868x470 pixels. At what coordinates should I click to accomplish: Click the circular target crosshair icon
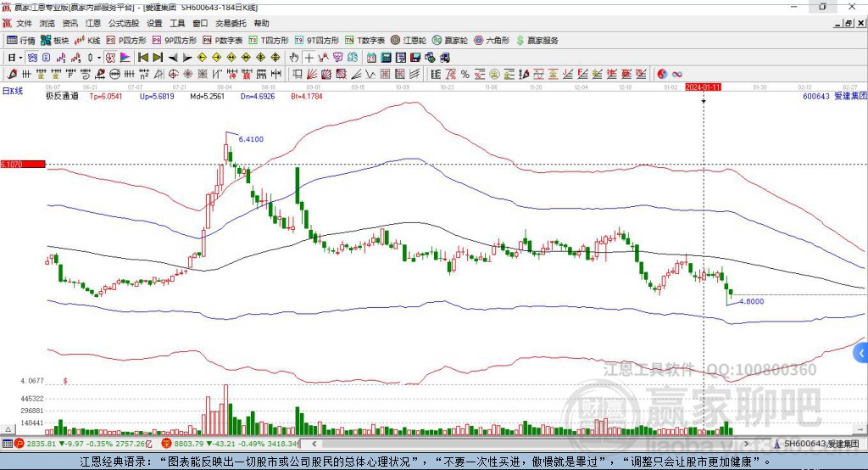173,75
